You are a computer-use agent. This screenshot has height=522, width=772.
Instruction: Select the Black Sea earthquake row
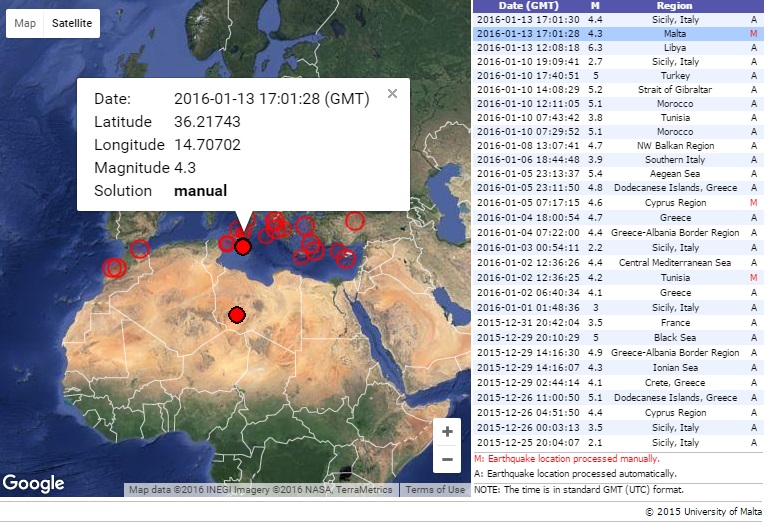point(612,338)
